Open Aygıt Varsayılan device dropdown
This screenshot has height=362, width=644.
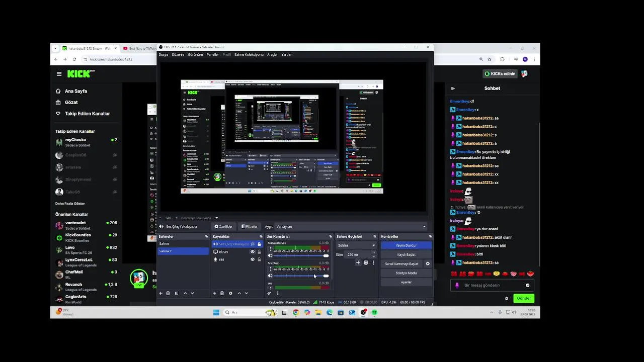pos(351,226)
